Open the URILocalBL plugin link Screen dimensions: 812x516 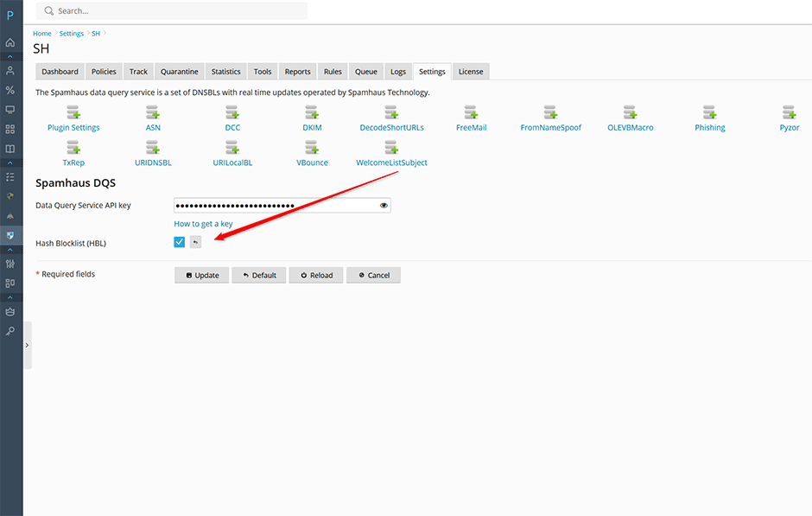(232, 162)
